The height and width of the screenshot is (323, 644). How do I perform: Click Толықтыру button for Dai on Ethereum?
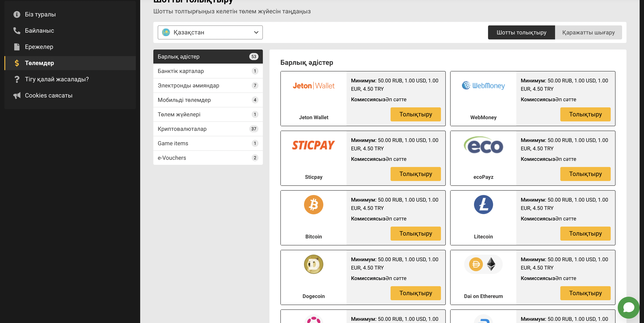[585, 293]
